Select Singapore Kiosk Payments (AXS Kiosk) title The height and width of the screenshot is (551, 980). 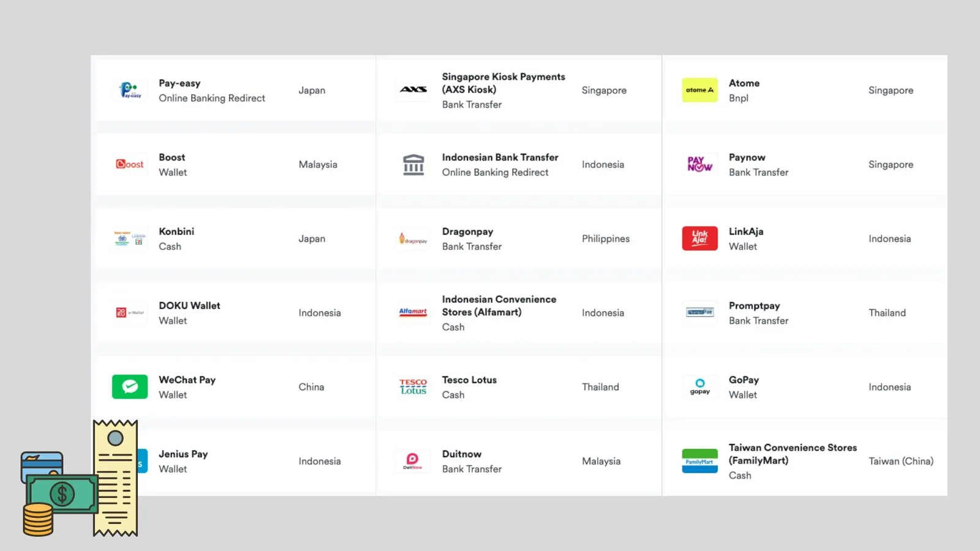[503, 83]
